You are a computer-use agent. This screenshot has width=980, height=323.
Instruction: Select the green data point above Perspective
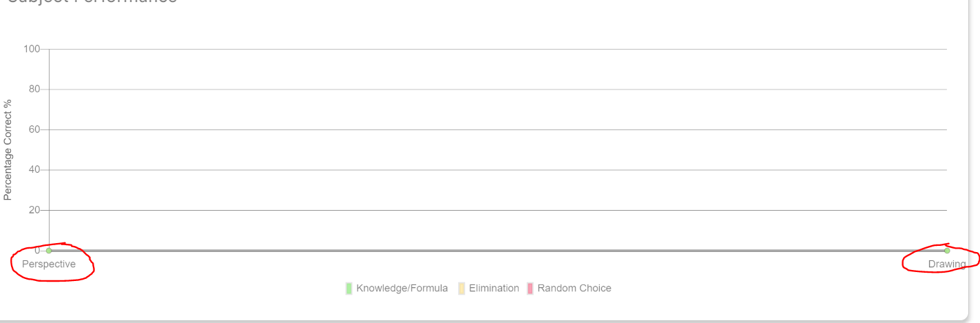(x=49, y=251)
